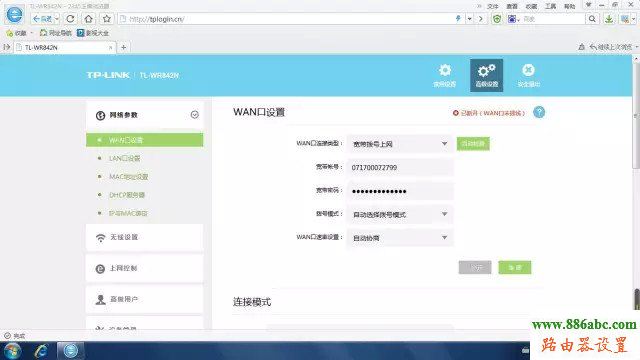Click the broadband account number field

(x=400, y=168)
